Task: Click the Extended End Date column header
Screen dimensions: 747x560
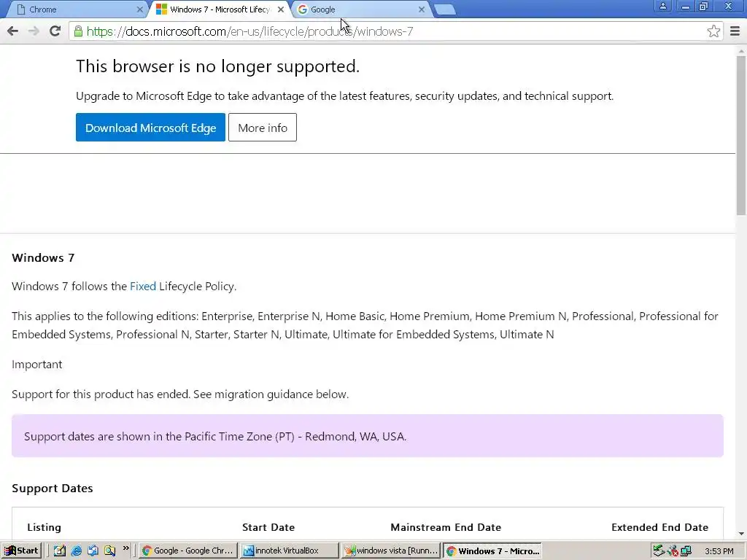Action: (x=659, y=527)
